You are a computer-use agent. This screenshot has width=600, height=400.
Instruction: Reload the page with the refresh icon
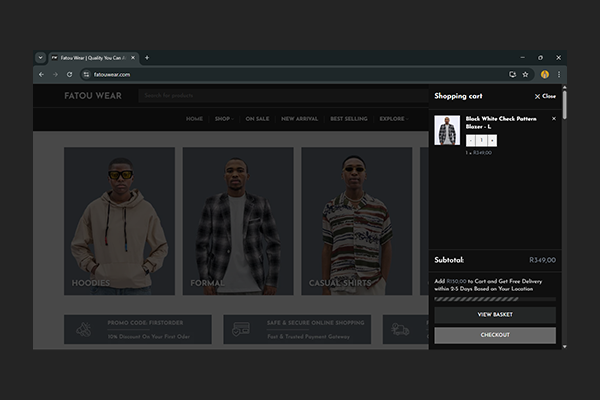pyautogui.click(x=69, y=74)
